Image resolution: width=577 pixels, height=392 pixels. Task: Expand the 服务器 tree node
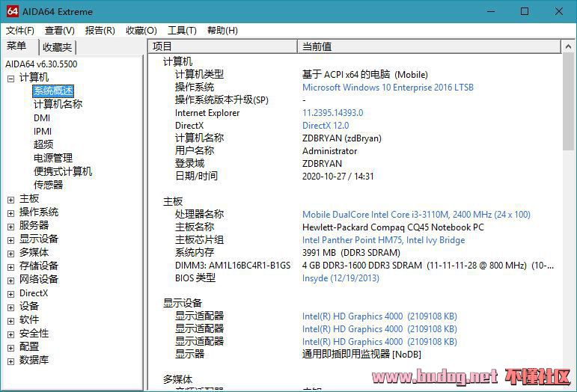(x=11, y=227)
